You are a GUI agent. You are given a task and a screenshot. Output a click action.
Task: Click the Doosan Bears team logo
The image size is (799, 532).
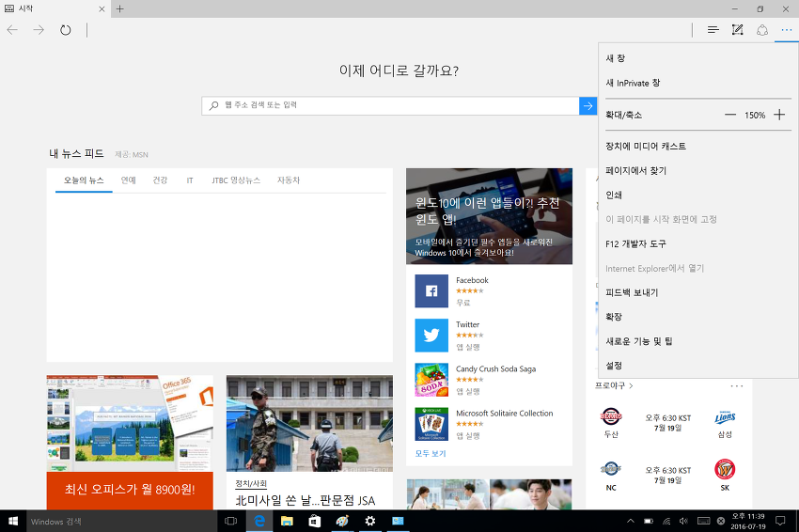click(x=611, y=416)
